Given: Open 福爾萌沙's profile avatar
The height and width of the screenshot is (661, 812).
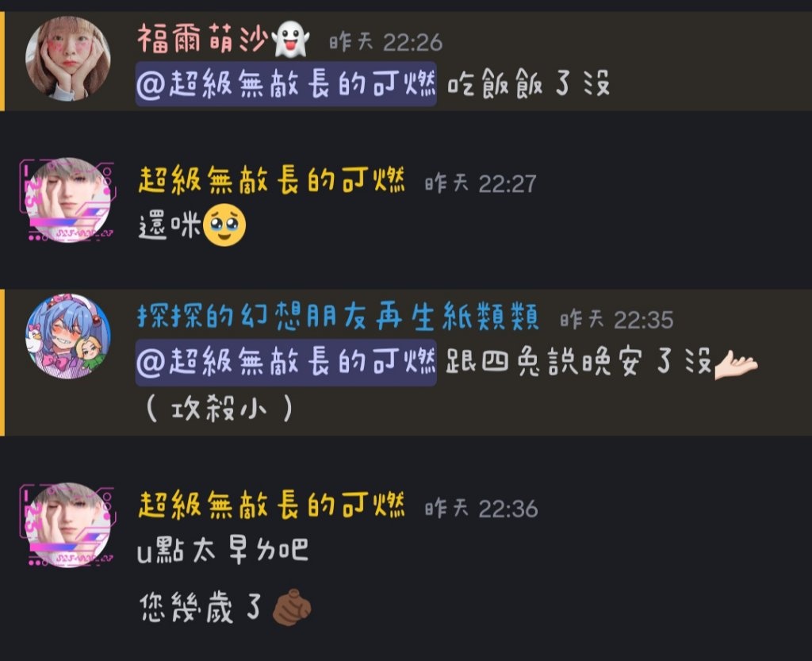Looking at the screenshot, I should (x=68, y=58).
